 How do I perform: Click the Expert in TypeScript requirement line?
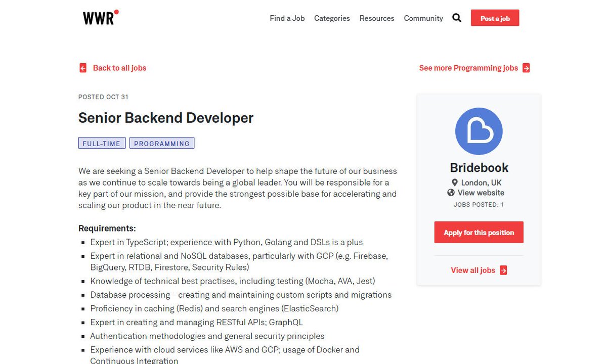(227, 242)
